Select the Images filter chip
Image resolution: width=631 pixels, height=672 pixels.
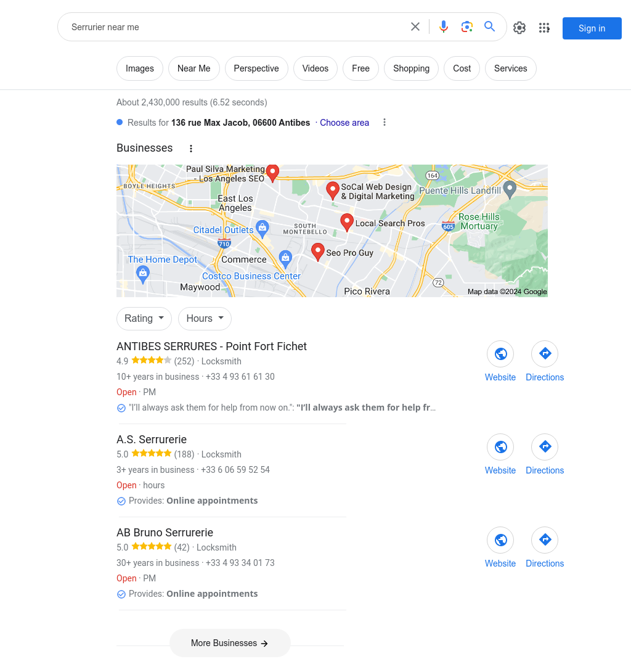click(140, 68)
